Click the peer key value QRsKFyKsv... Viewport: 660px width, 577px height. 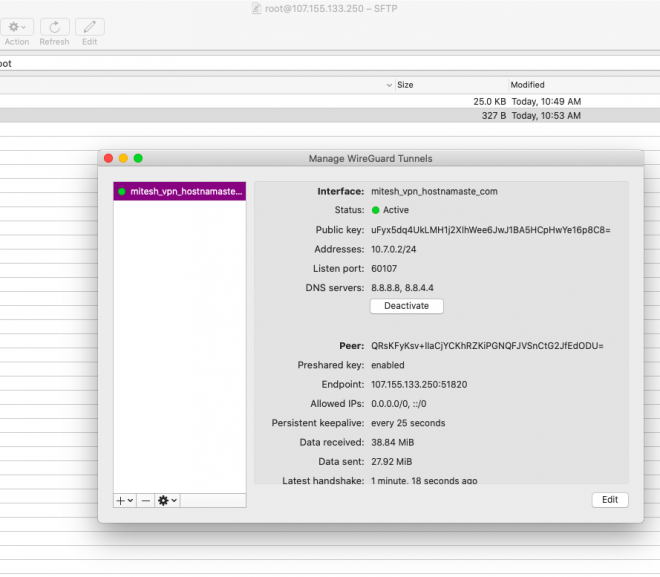click(x=487, y=346)
